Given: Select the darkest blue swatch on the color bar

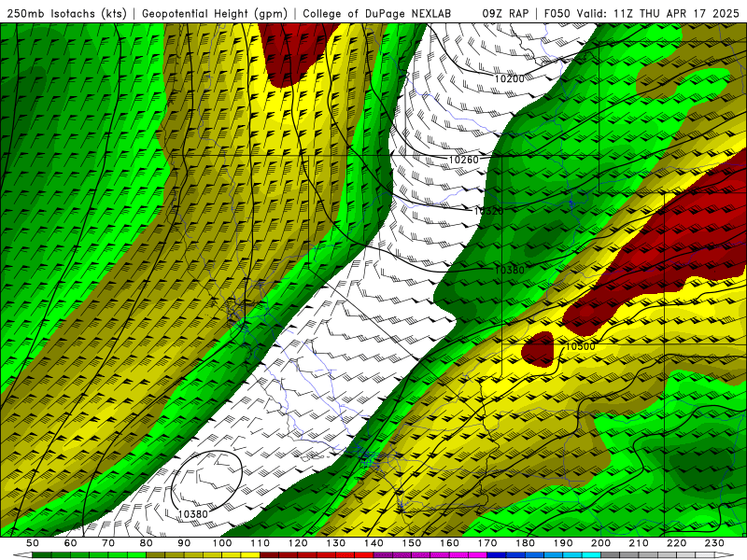Looking at the screenshot, I should (x=497, y=555).
